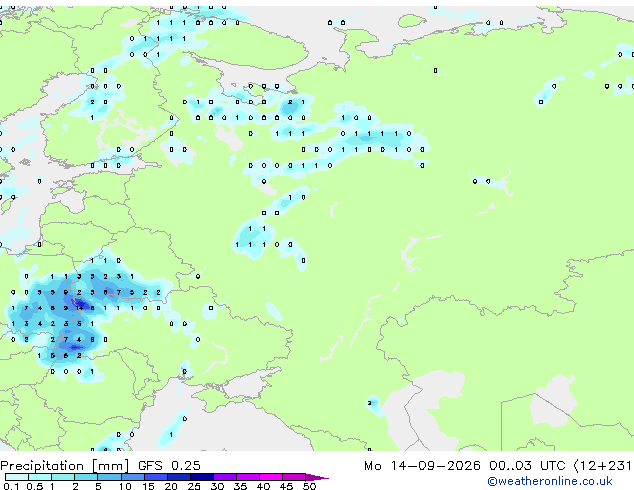Click the 'Precipitation [mm]' title label
The height and width of the screenshot is (490, 634).
pyautogui.click(x=64, y=466)
